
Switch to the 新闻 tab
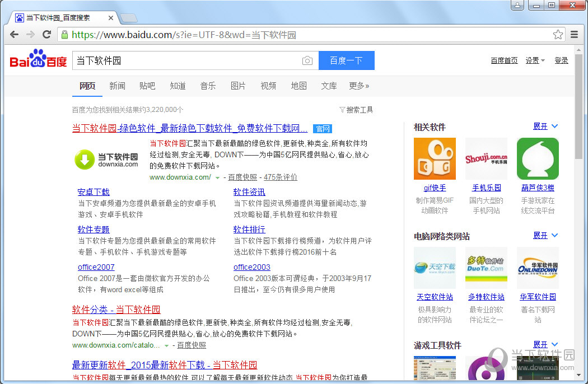click(x=117, y=86)
